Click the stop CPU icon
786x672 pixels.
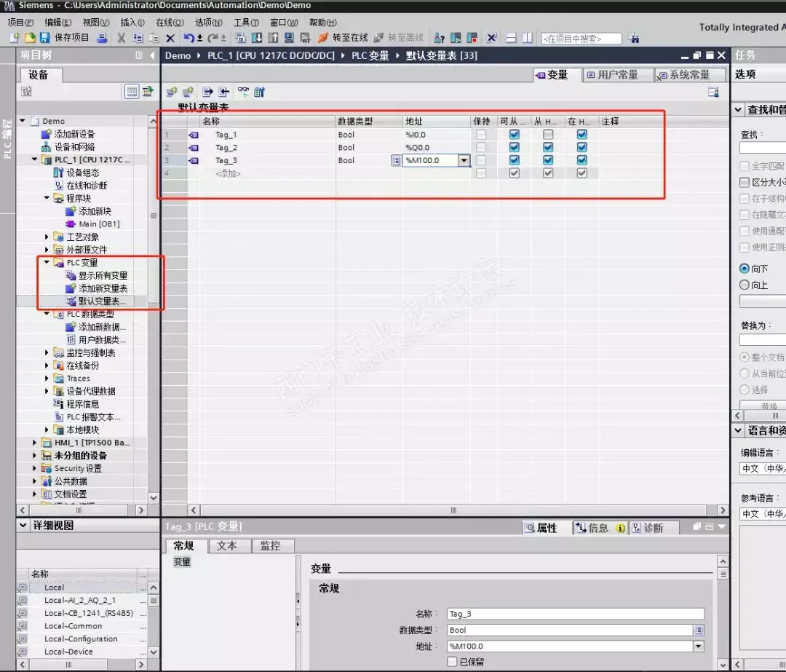point(472,38)
